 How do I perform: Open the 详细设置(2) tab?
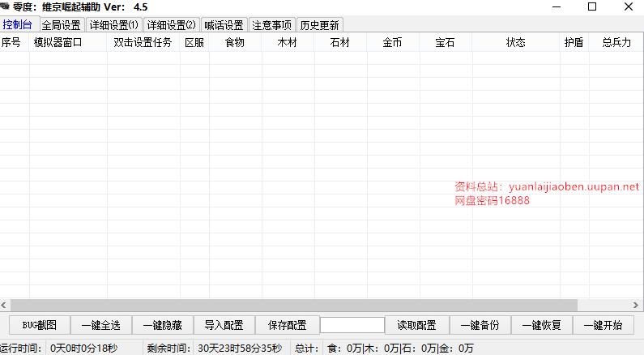tap(172, 25)
